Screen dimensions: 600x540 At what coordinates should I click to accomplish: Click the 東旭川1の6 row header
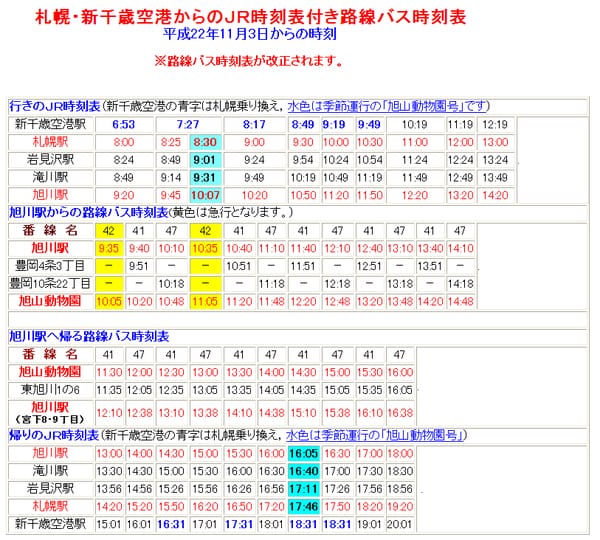[x=50, y=390]
